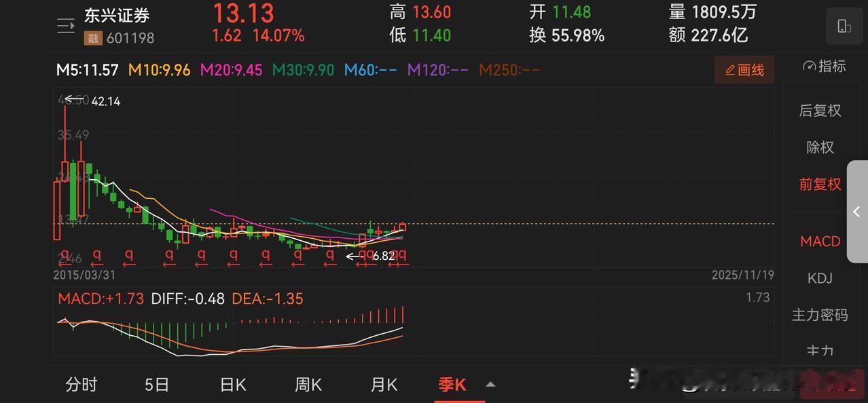Tap the stock name 东兴证券
Viewport: 868px width, 403px height.
tap(117, 15)
